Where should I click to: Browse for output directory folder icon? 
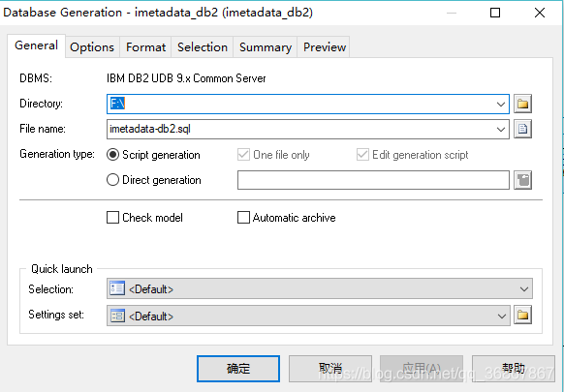[x=522, y=104]
